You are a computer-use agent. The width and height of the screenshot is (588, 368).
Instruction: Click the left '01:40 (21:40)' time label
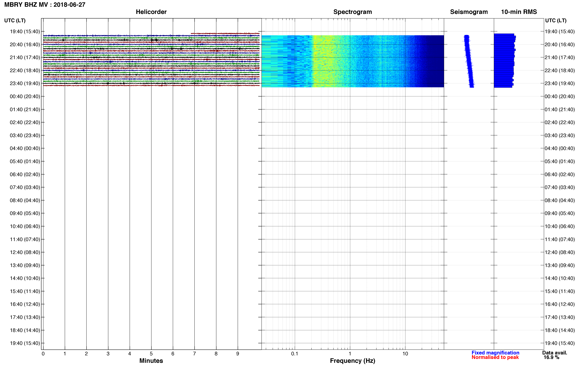(x=25, y=109)
